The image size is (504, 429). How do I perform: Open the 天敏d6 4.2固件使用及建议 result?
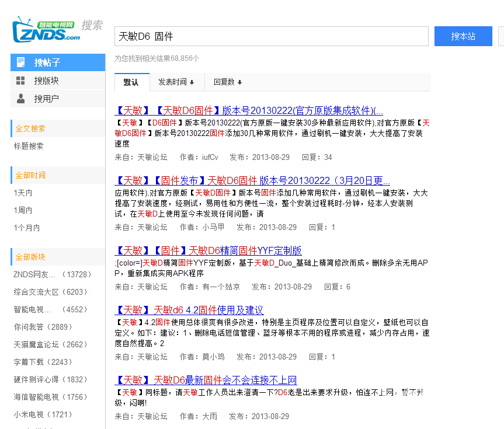point(189,310)
